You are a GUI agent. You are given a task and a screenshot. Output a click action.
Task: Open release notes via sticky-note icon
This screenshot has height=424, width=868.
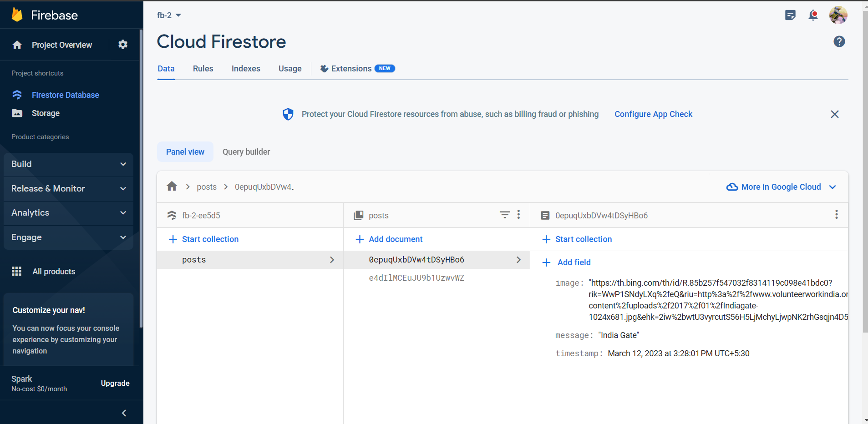[791, 15]
